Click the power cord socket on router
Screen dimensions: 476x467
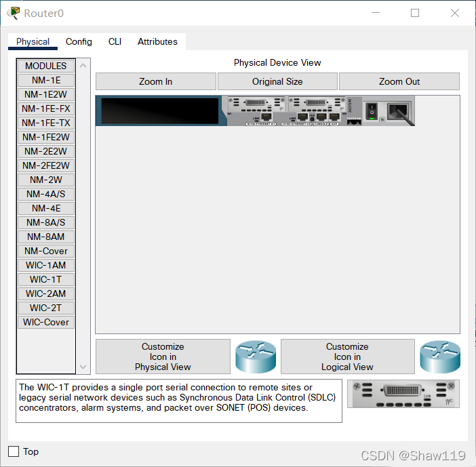pos(398,111)
